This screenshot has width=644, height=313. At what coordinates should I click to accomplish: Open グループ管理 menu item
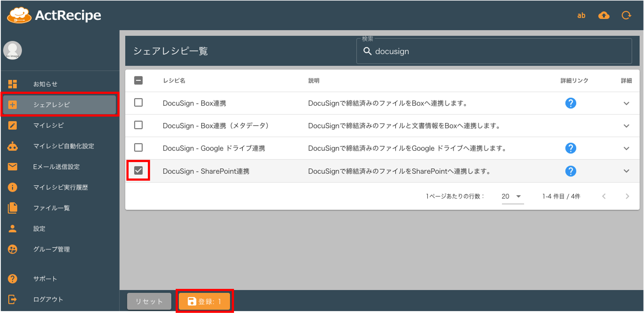60,249
